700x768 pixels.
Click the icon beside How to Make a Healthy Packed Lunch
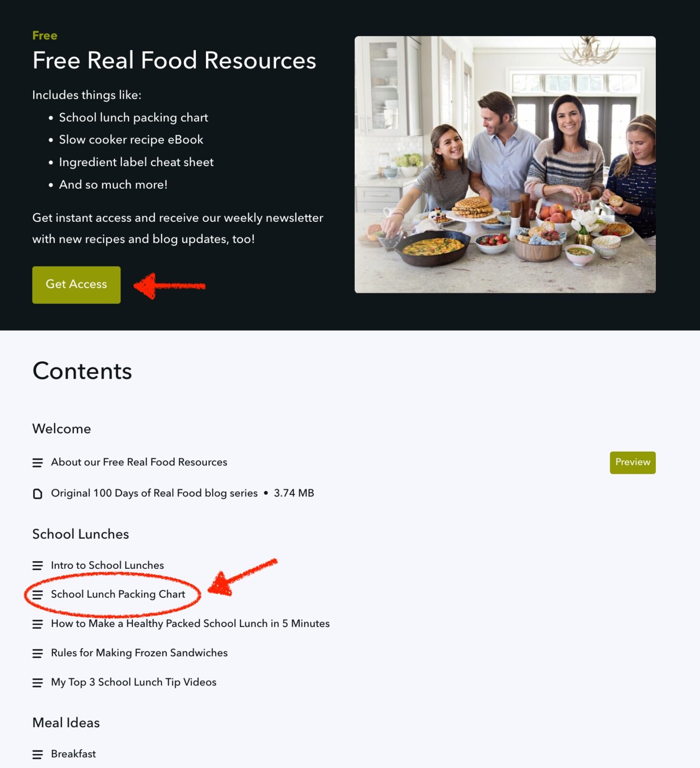[37, 624]
